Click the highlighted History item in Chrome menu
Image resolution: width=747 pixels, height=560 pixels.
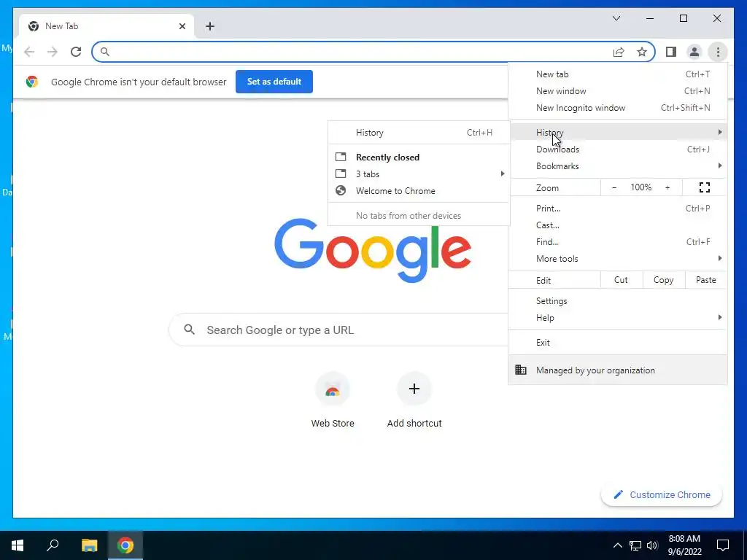617,132
